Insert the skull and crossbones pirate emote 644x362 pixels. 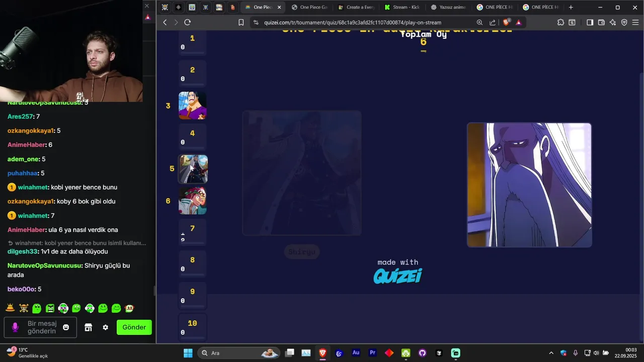tap(24, 308)
